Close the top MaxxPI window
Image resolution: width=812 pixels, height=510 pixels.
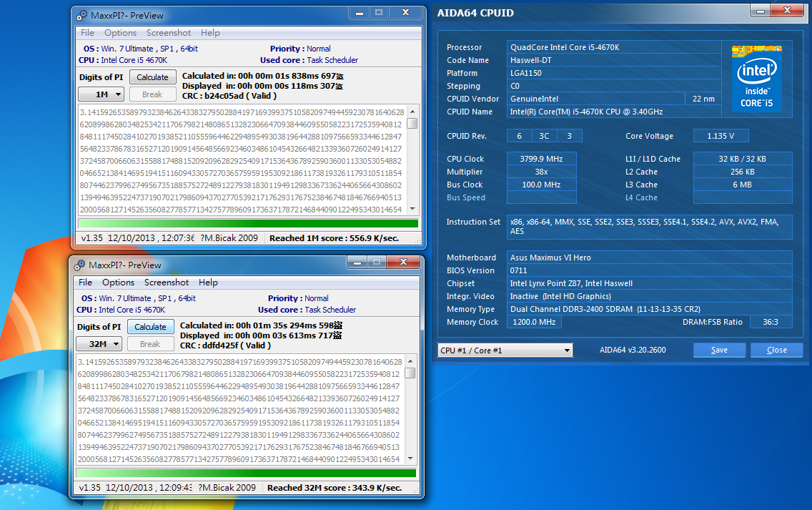tap(406, 12)
